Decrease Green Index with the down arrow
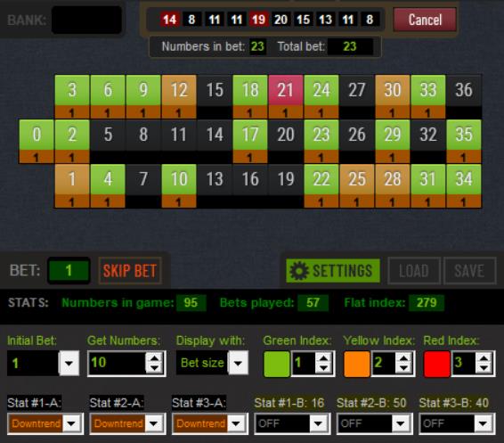Screen dimensions: 504x443 pos(323,369)
